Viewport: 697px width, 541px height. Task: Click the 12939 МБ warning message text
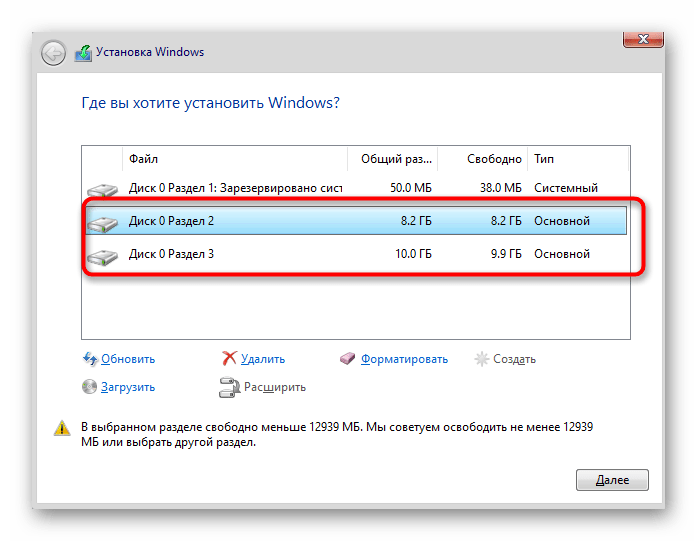coord(337,435)
